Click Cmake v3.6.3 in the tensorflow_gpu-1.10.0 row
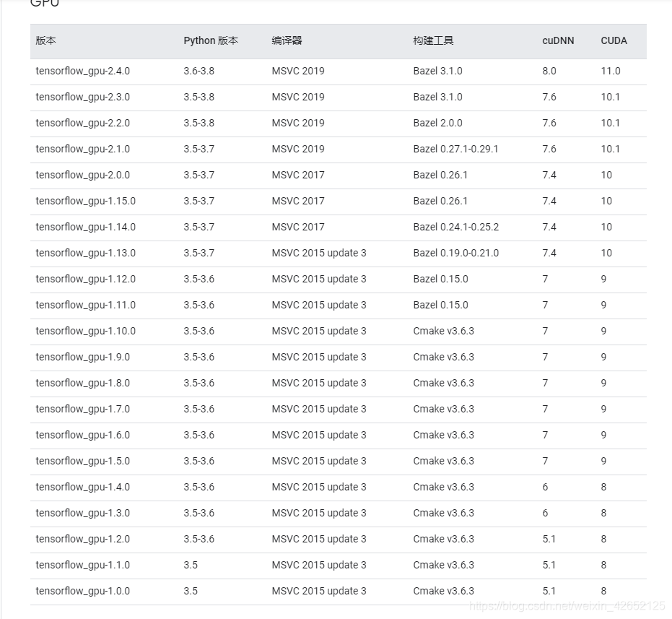Image resolution: width=672 pixels, height=619 pixels. tap(444, 331)
